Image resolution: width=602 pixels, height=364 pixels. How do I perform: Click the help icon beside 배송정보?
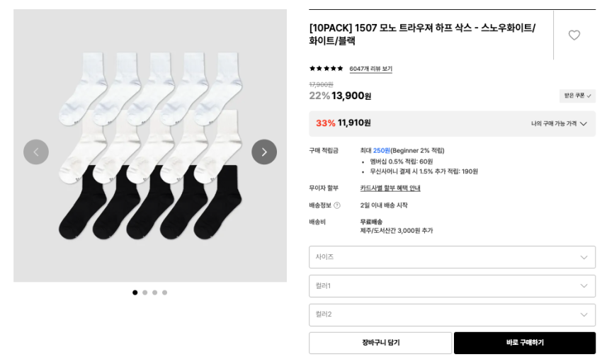click(337, 205)
